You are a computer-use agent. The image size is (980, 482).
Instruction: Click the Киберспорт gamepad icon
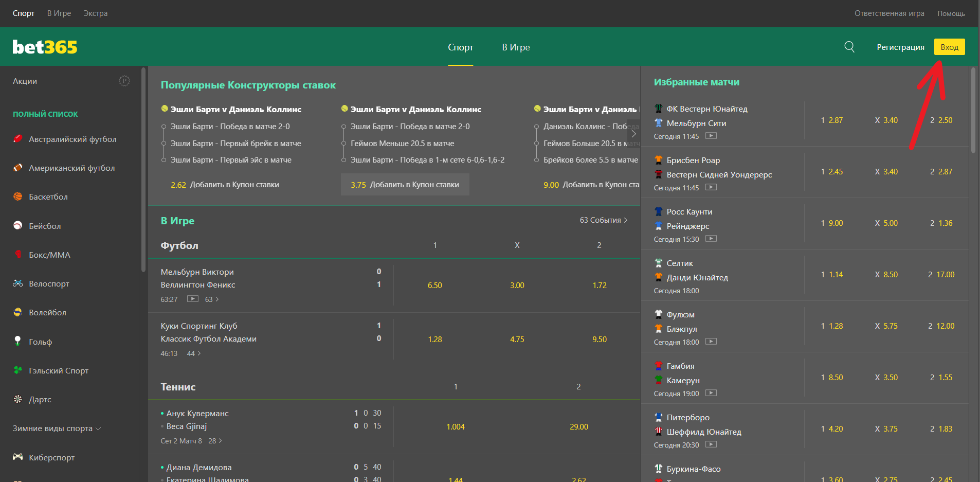coord(18,457)
